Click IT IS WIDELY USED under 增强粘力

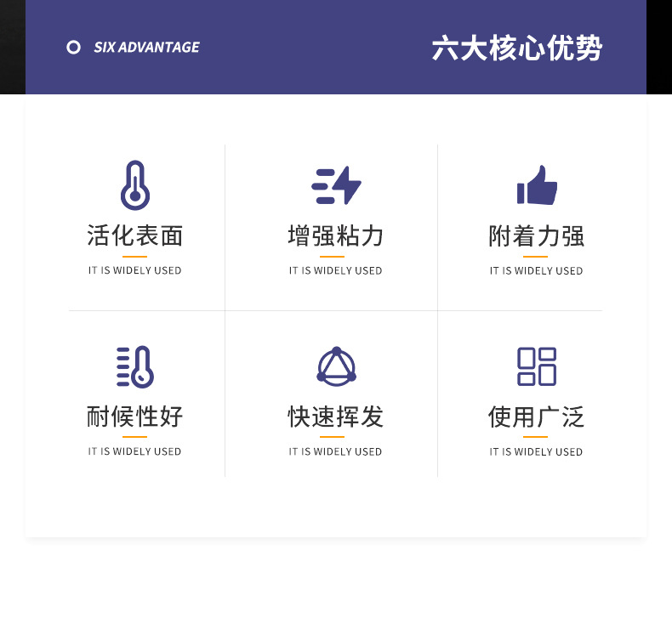pyautogui.click(x=336, y=270)
